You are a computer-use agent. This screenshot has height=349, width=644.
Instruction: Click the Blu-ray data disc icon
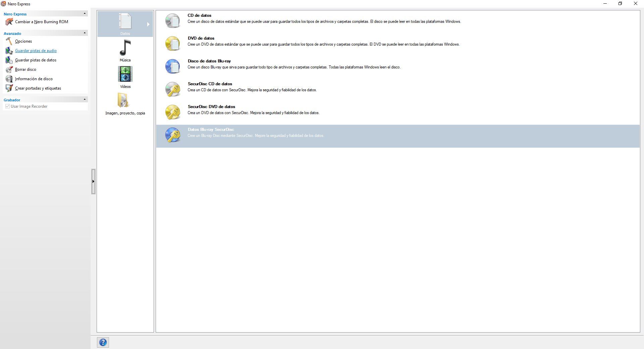(173, 66)
